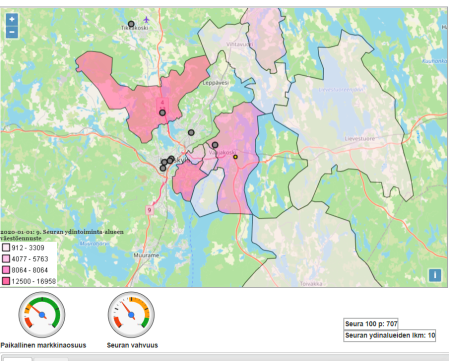Open the first tab below the gauges
Viewport: 449px width, 361px height.
tap(17, 359)
